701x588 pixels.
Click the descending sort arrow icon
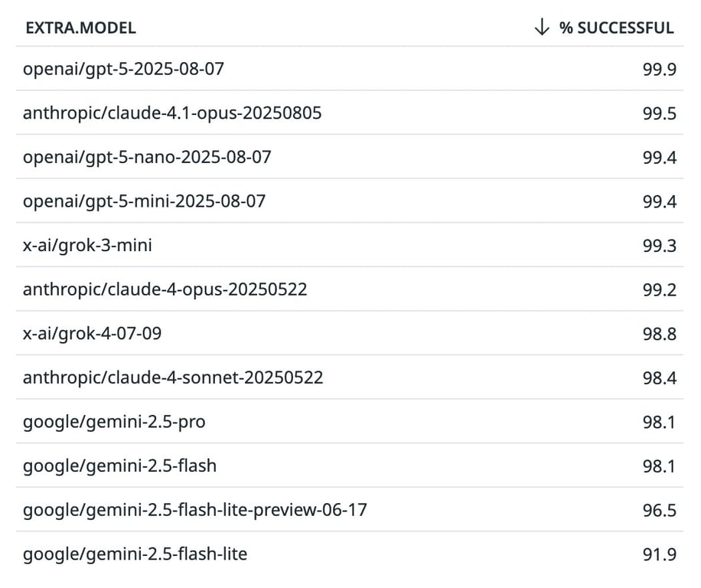click(542, 28)
